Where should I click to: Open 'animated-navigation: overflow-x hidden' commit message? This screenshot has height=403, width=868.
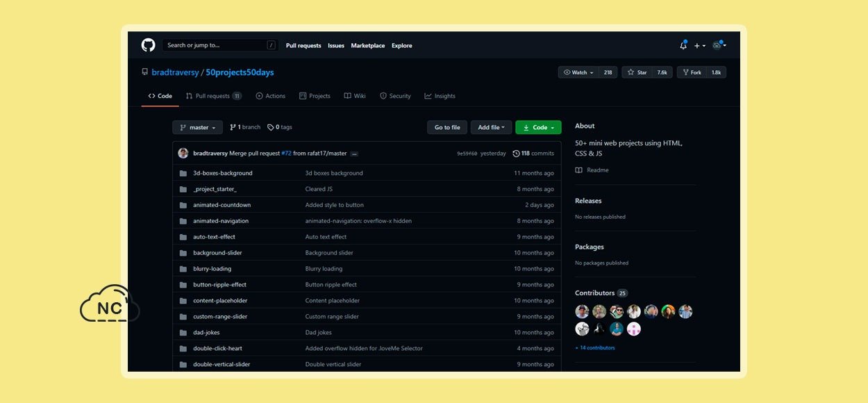click(358, 221)
